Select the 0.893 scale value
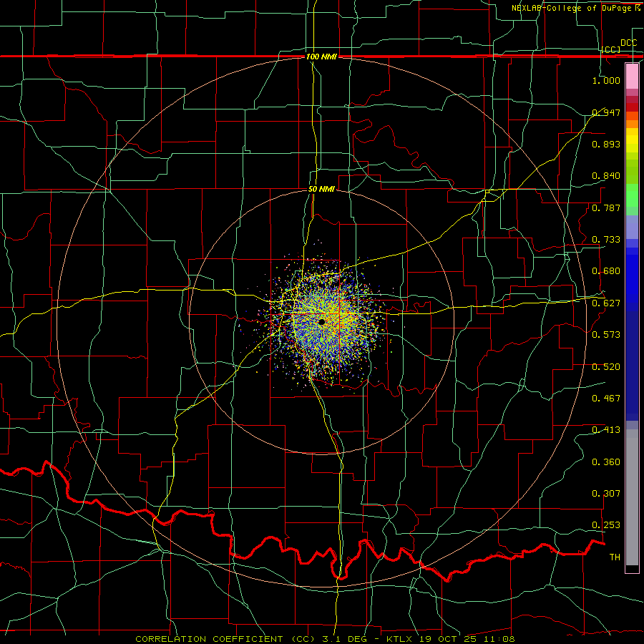 (606, 144)
